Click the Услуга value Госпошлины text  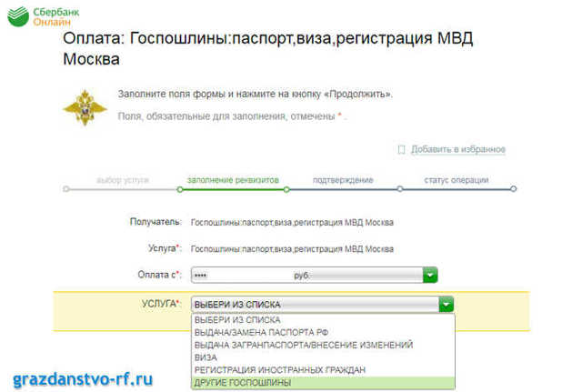[x=292, y=248]
